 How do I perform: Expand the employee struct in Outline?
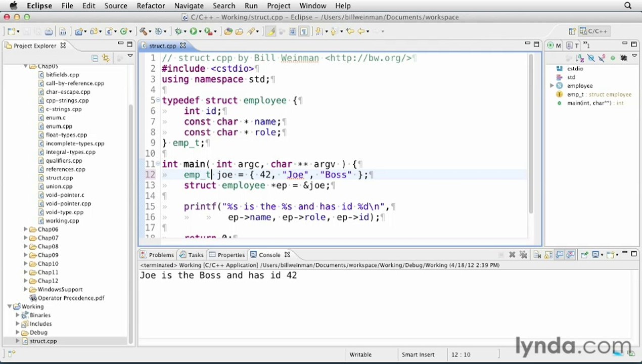pos(552,86)
